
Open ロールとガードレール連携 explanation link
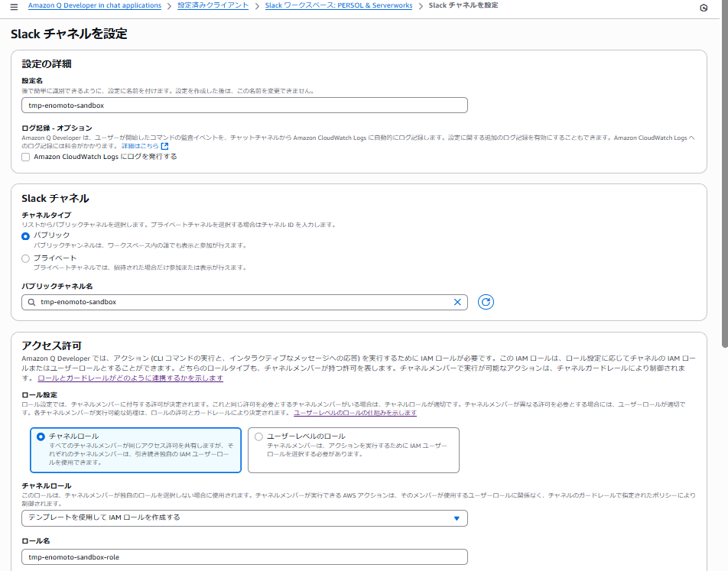(131, 378)
